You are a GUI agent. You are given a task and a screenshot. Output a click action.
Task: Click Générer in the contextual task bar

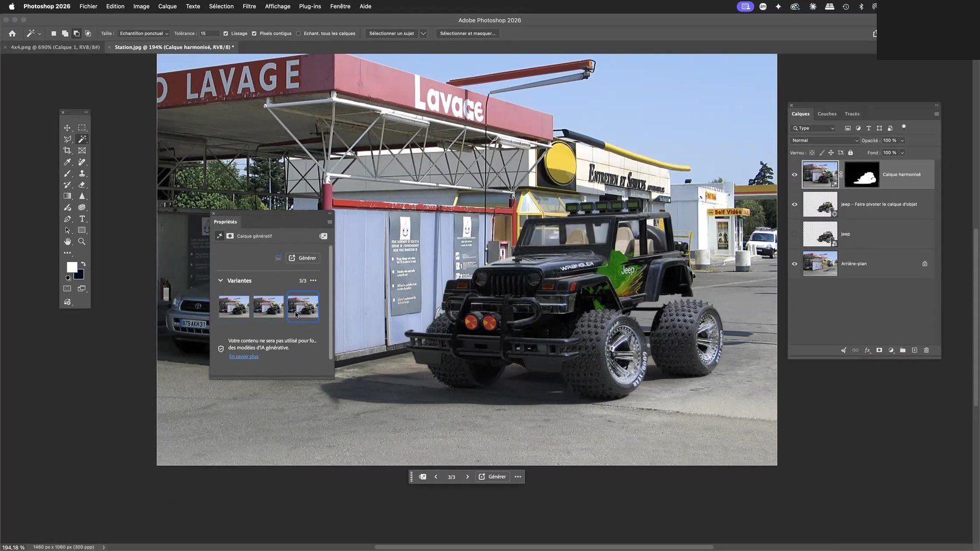[492, 477]
